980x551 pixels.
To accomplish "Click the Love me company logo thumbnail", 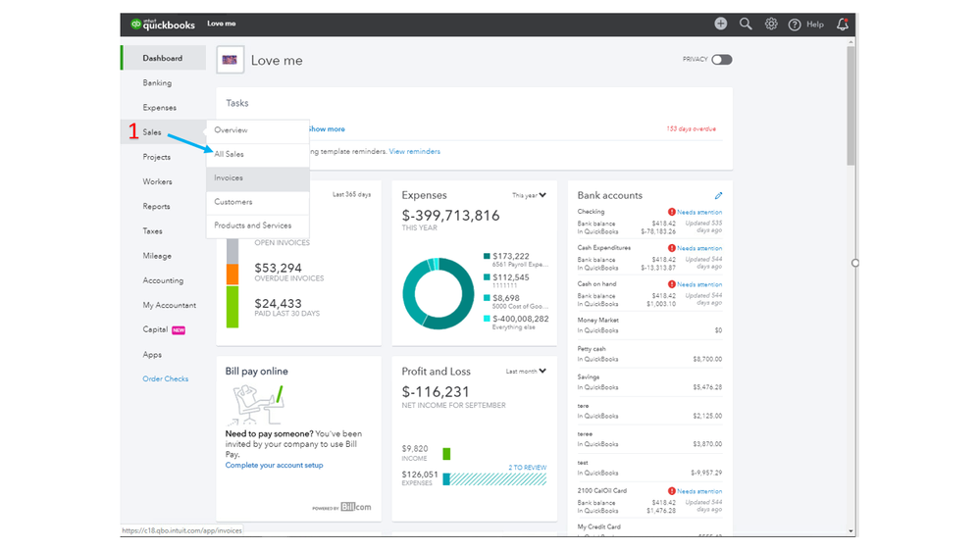I will tap(230, 60).
